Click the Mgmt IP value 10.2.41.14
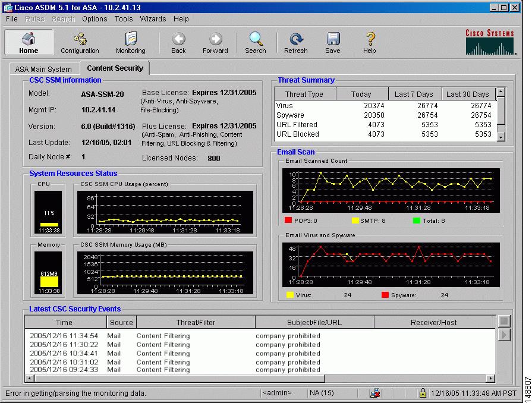532x403 pixels. [99, 110]
